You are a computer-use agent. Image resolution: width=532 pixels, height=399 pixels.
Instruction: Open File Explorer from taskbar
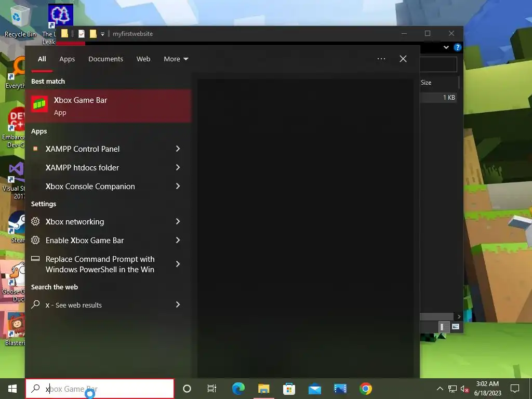point(263,389)
